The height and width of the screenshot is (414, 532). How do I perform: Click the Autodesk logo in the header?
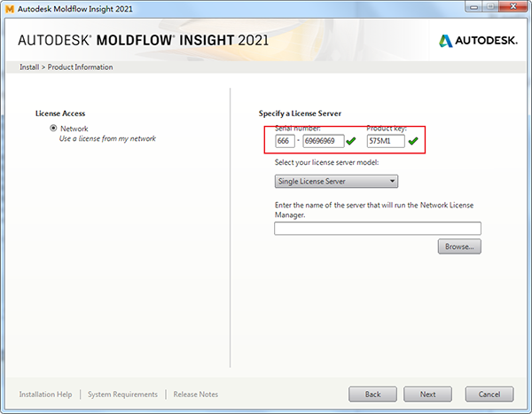pyautogui.click(x=478, y=41)
